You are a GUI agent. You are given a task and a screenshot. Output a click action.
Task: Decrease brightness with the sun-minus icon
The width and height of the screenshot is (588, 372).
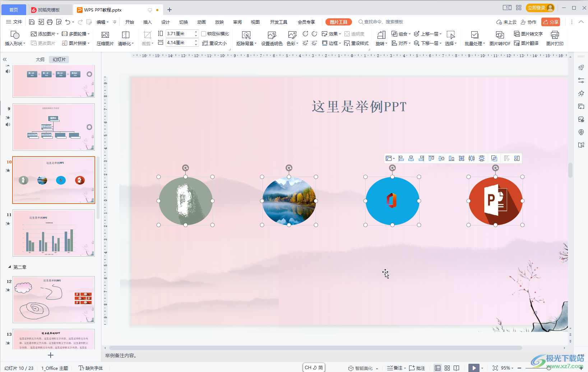[314, 43]
